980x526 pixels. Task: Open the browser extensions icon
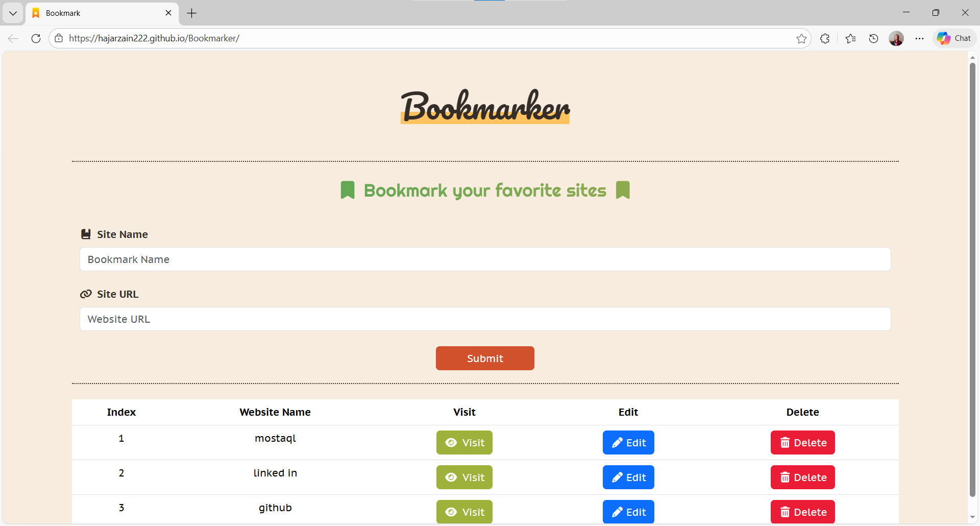click(825, 38)
